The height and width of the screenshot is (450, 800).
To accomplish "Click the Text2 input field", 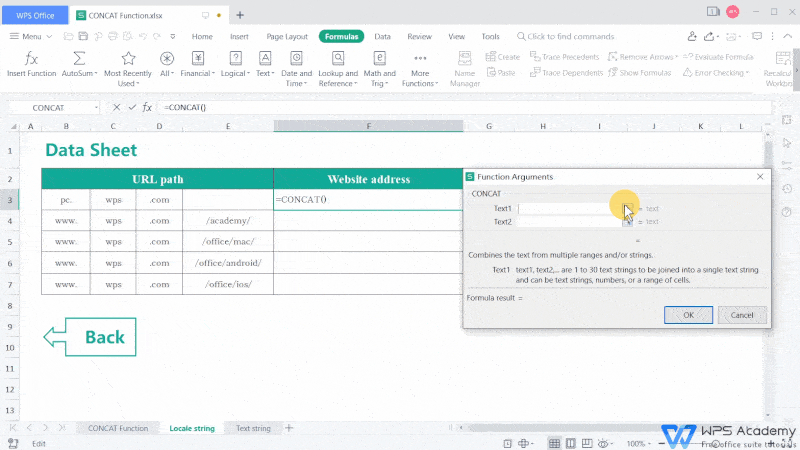I will [x=565, y=222].
